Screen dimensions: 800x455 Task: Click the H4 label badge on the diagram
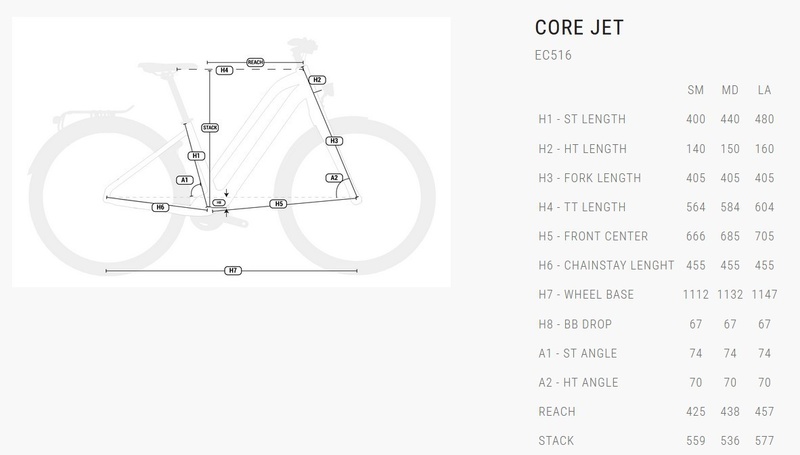click(x=225, y=70)
